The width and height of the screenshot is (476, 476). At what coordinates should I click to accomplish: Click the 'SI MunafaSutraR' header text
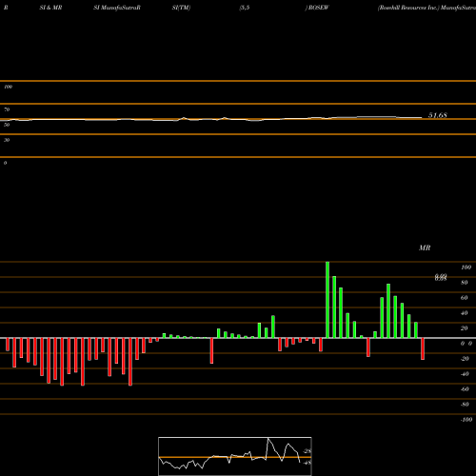pos(117,8)
